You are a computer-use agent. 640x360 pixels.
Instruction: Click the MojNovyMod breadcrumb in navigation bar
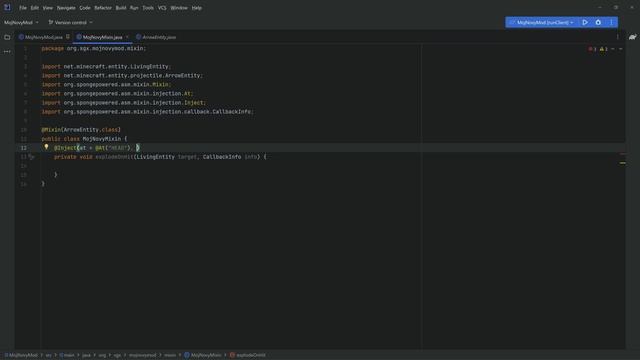click(x=21, y=355)
